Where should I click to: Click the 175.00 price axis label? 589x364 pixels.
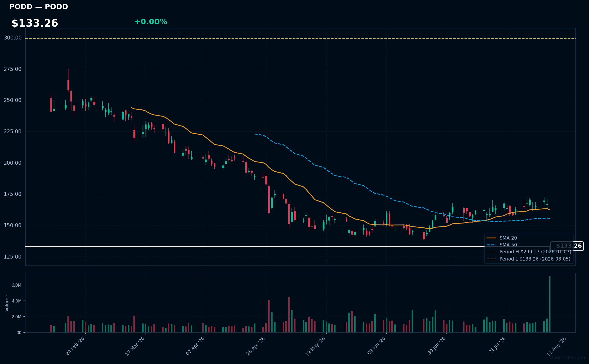tap(13, 194)
